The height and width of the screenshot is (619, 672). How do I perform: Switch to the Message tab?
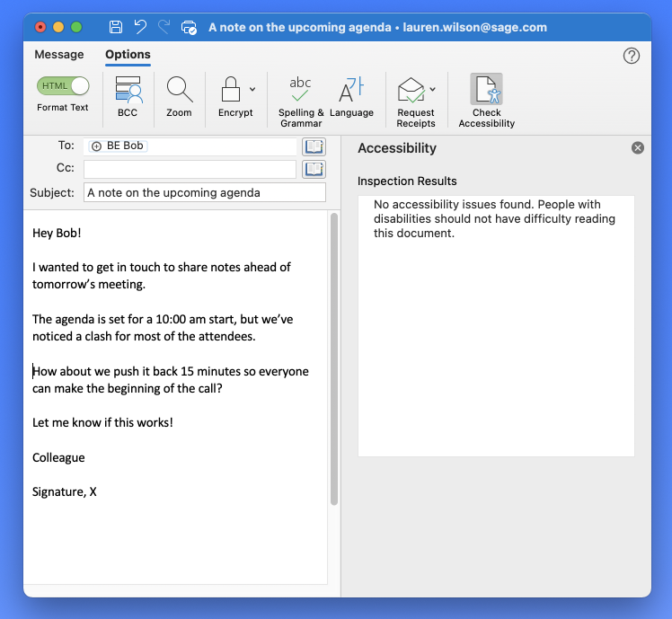click(59, 55)
